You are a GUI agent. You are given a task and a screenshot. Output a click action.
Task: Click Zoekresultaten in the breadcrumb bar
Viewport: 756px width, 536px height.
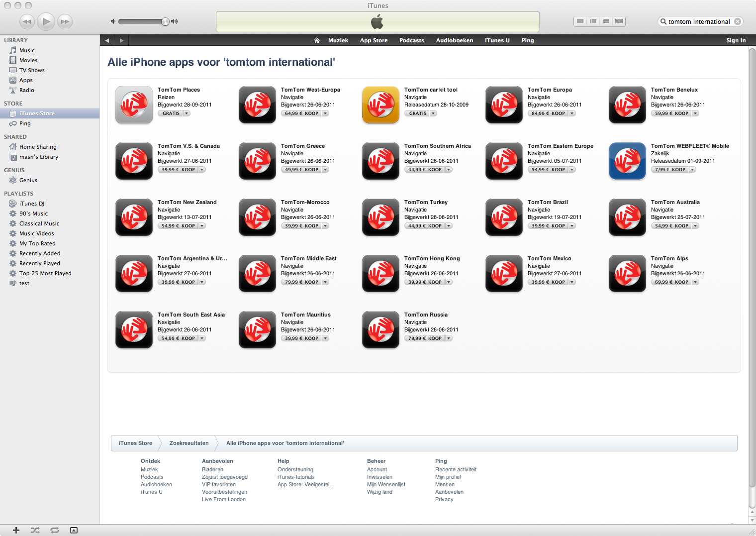point(189,443)
